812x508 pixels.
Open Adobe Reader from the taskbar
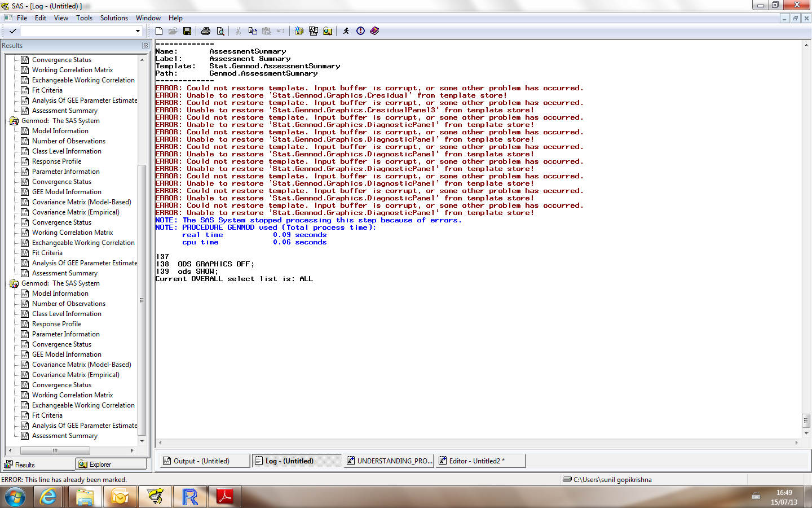click(x=225, y=497)
